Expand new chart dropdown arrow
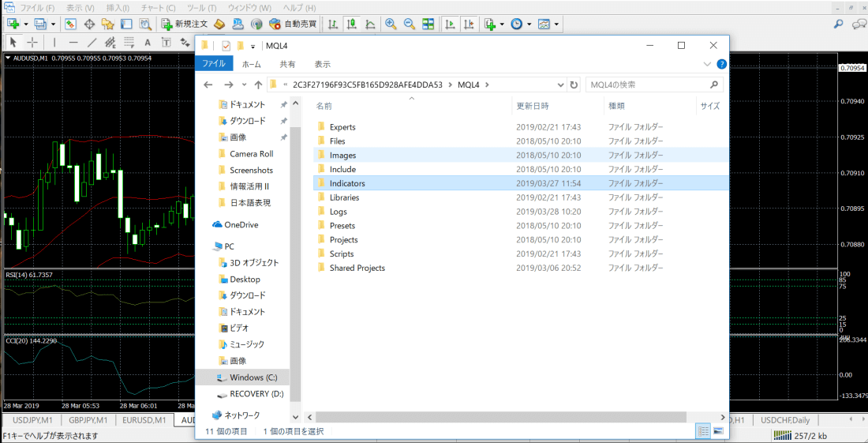868x443 pixels. click(25, 24)
